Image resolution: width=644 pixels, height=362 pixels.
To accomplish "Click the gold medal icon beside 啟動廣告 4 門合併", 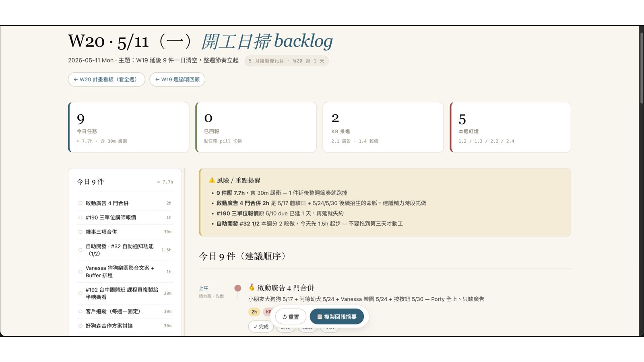I will [x=252, y=288].
